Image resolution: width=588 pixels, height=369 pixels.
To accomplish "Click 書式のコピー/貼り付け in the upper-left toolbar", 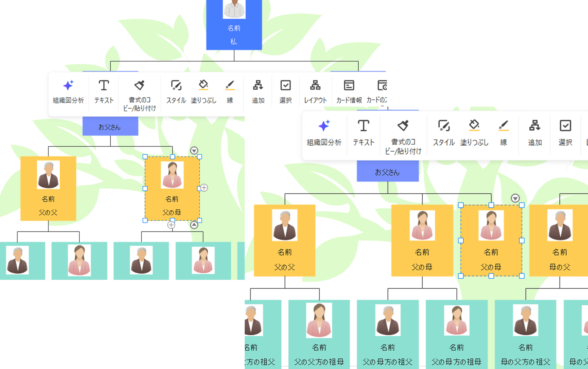I will click(139, 95).
